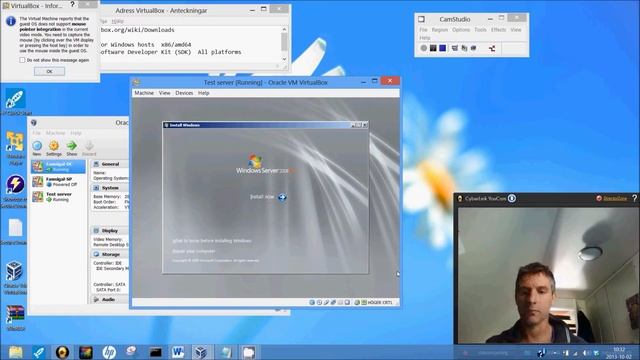This screenshot has width=640, height=360.
Task: Open the Machine menu in Test server window
Action: click(x=144, y=93)
